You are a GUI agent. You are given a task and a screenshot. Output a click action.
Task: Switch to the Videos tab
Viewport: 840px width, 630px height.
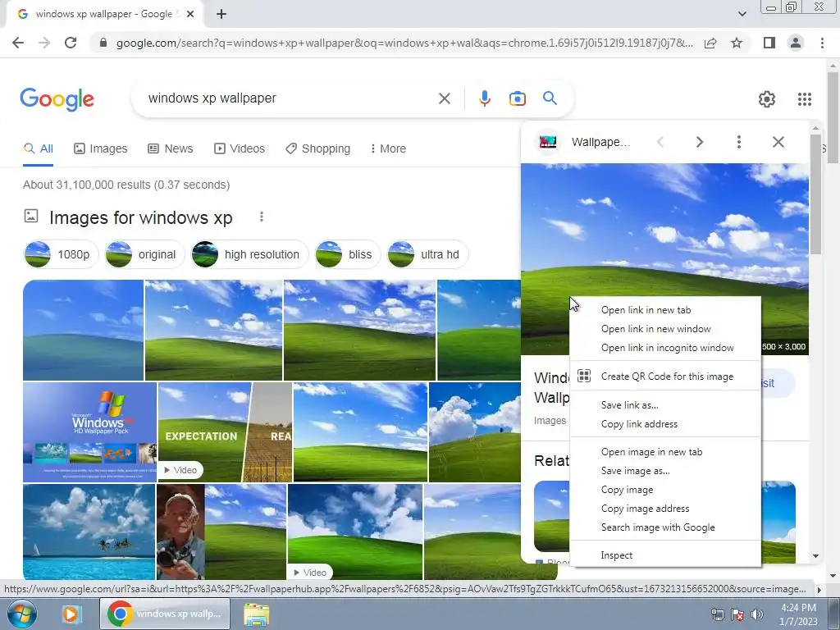pyautogui.click(x=240, y=148)
